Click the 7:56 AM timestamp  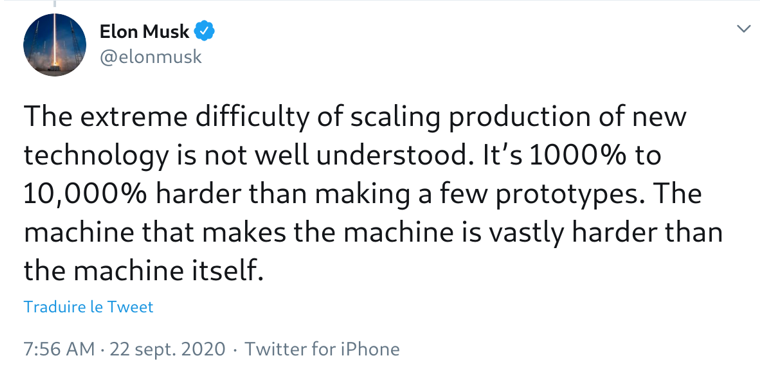point(59,349)
